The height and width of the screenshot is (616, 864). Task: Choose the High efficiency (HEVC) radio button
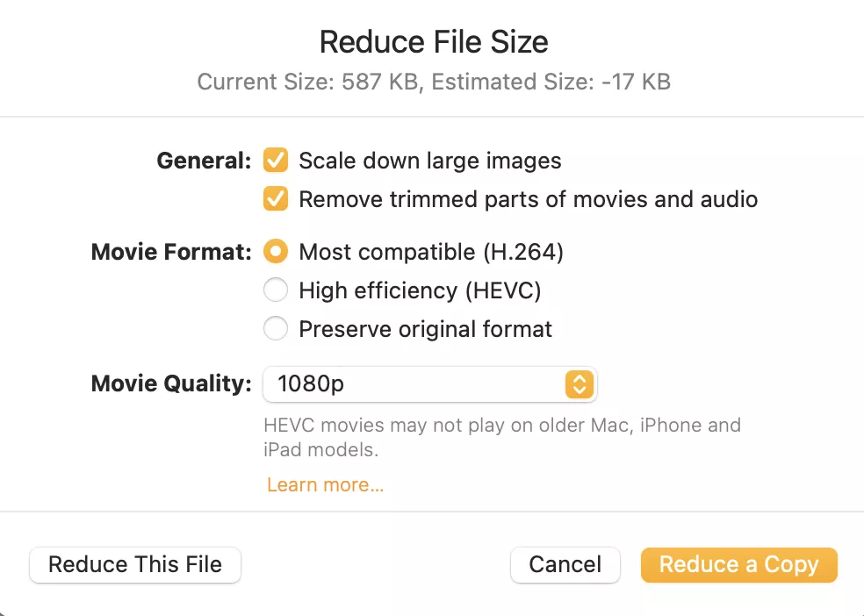276,290
